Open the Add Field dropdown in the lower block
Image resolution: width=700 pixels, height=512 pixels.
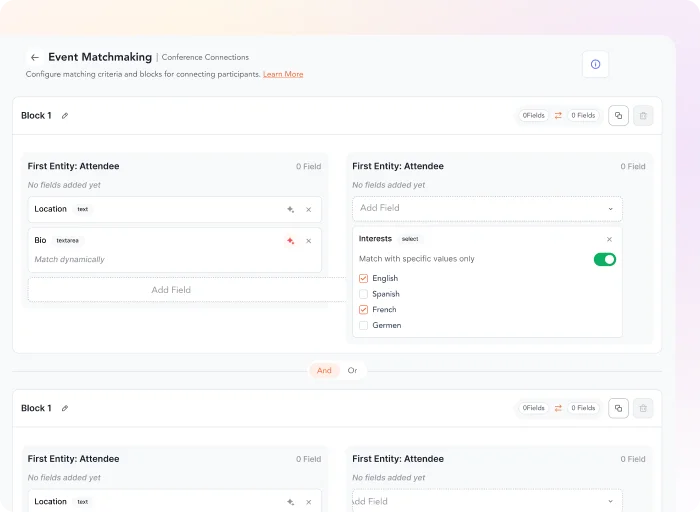(487, 501)
